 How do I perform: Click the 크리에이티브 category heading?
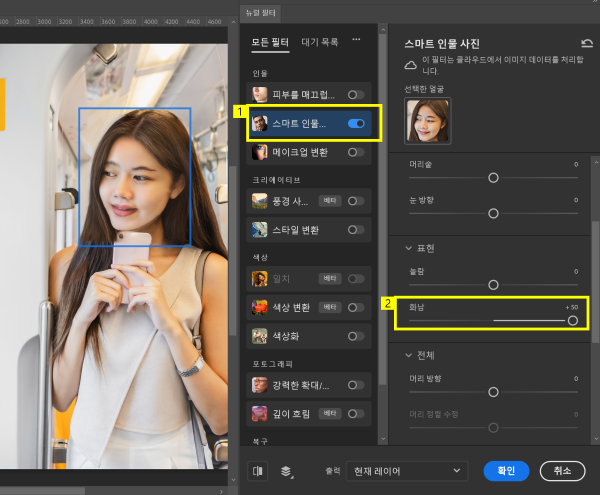coord(276,180)
